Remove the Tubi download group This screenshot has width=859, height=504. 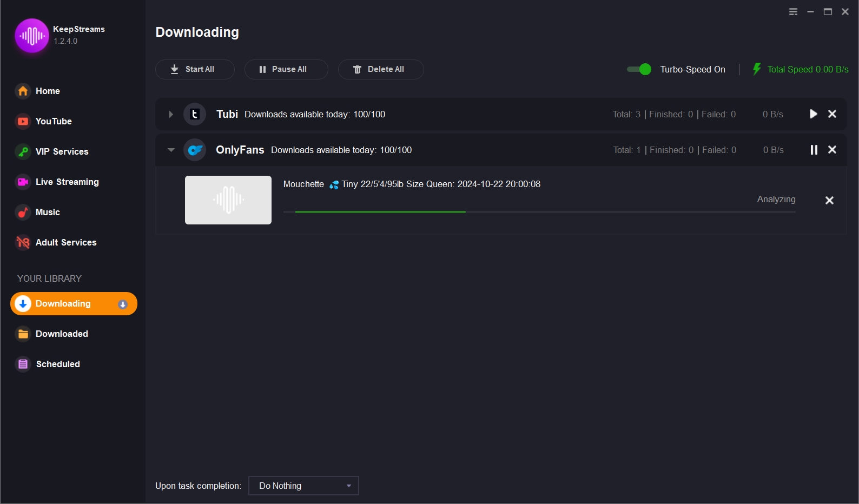pos(832,114)
